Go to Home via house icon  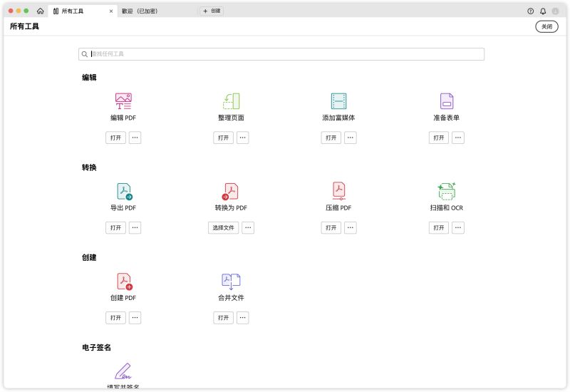coord(41,11)
